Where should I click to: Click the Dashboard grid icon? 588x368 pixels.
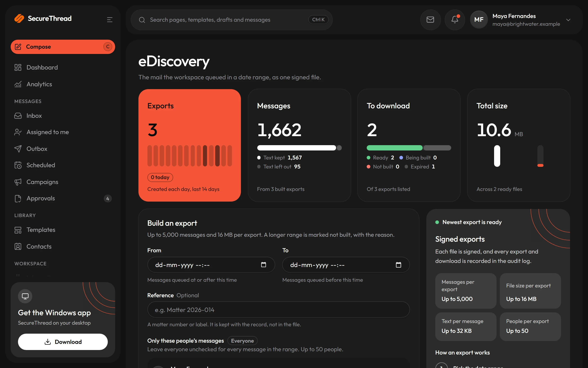[x=18, y=67]
